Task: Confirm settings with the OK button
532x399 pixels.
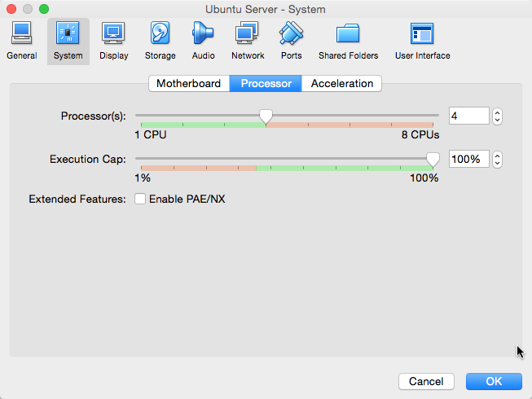Action: pyautogui.click(x=494, y=381)
